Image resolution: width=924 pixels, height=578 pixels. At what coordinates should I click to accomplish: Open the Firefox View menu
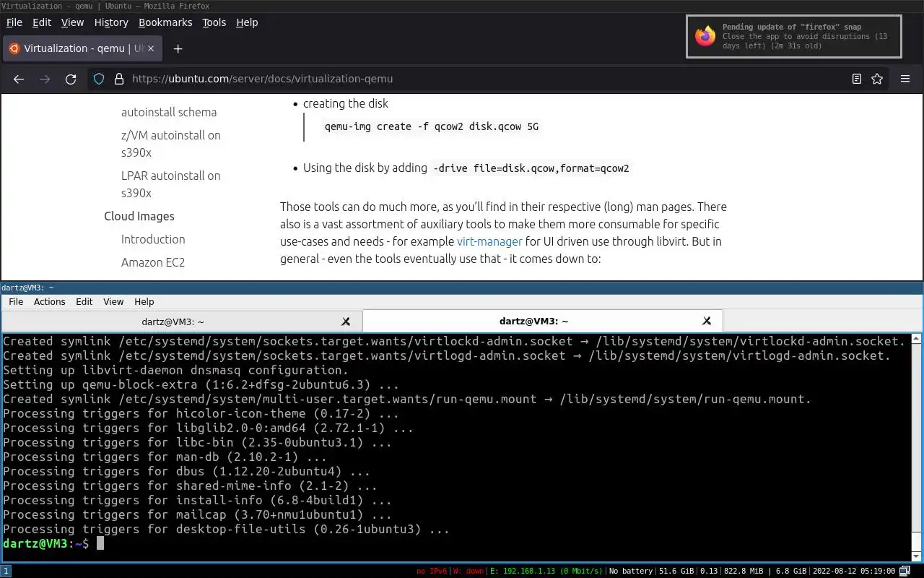pos(72,22)
